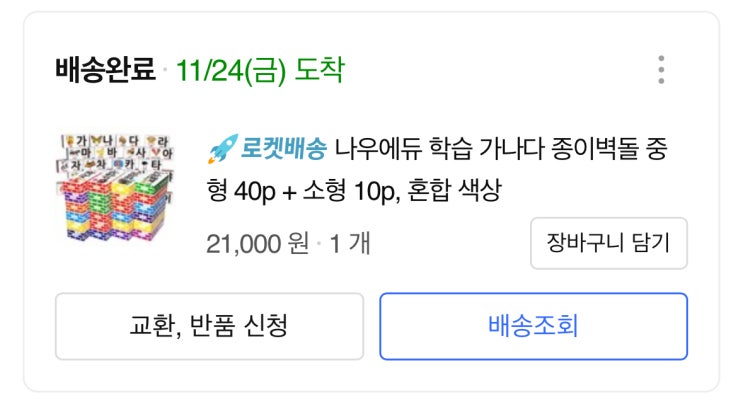Click the 형 character starting the second title line
This screenshot has height=409, width=743.
tap(217, 190)
